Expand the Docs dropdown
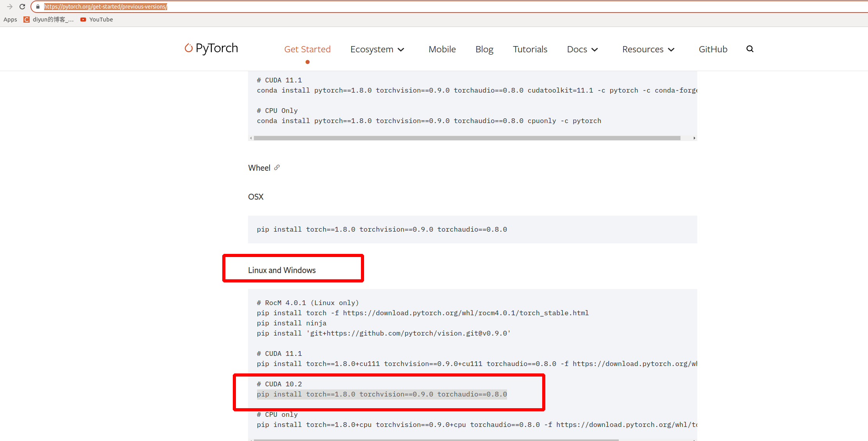Viewport: 868px width, 441px height. click(x=582, y=49)
